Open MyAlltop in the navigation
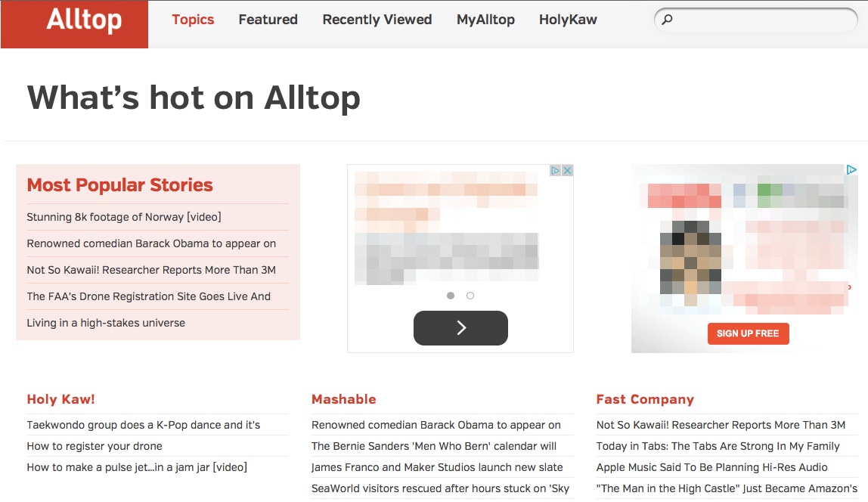This screenshot has width=868, height=502. point(485,20)
